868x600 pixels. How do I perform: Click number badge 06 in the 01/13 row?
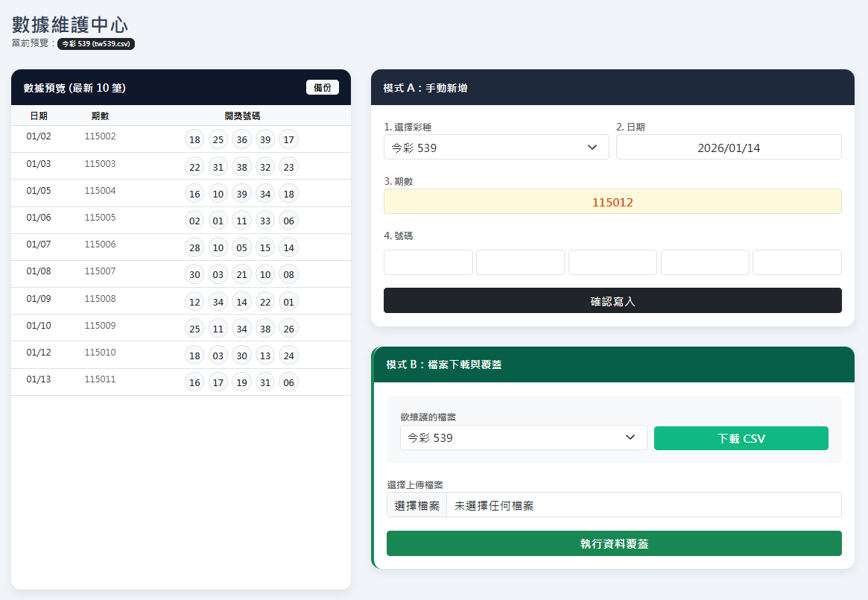288,382
